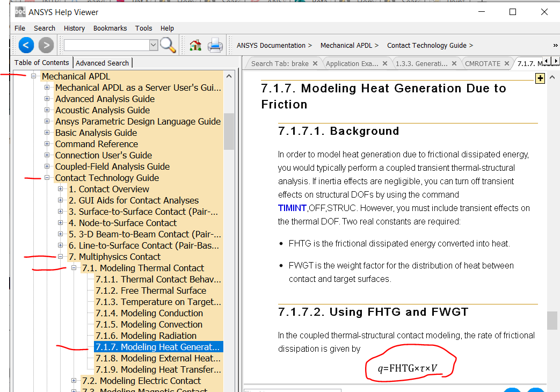Open the Application Exa... document tab
The image size is (560, 392).
pyautogui.click(x=352, y=63)
